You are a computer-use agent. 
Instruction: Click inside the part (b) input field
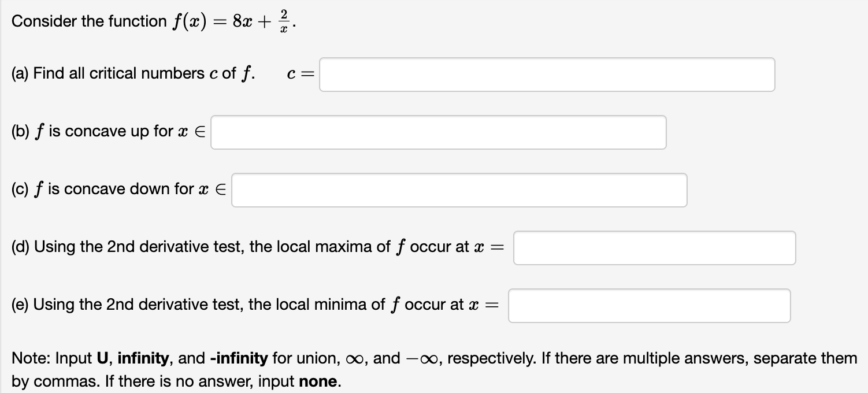point(437,132)
